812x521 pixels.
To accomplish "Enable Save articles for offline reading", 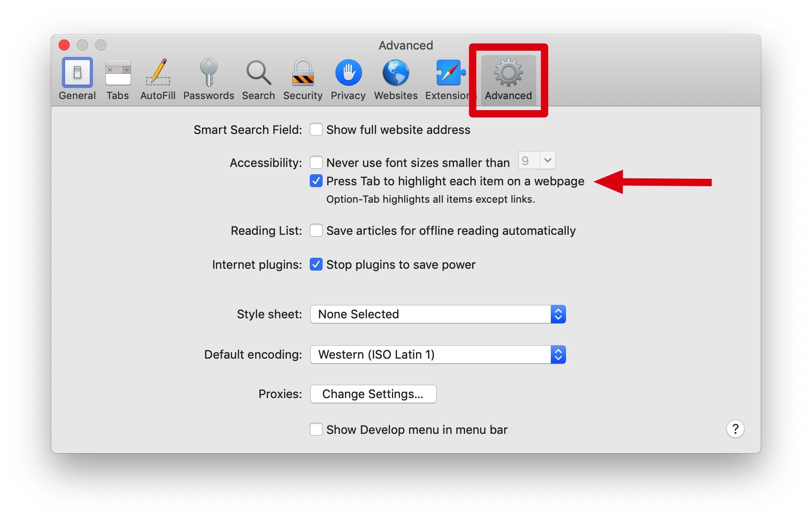I will pos(316,230).
